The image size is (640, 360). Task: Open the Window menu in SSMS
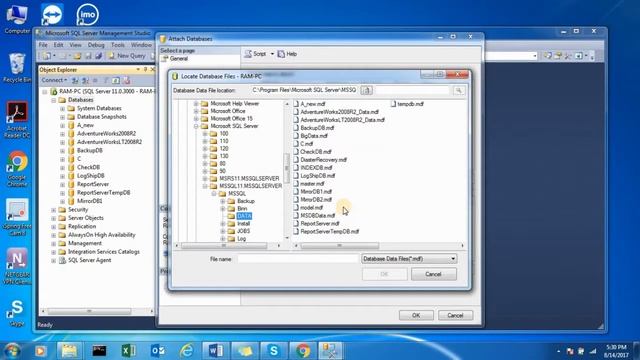pos(141,45)
